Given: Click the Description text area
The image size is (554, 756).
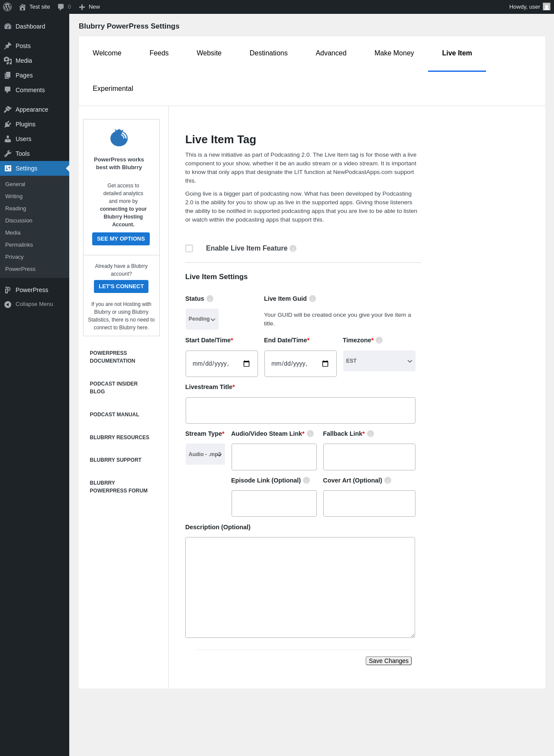Looking at the screenshot, I should coord(300,588).
